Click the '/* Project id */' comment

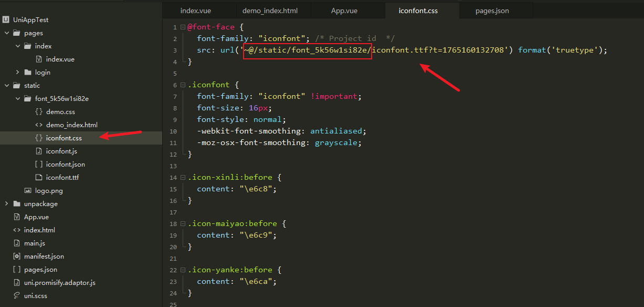[355, 38]
